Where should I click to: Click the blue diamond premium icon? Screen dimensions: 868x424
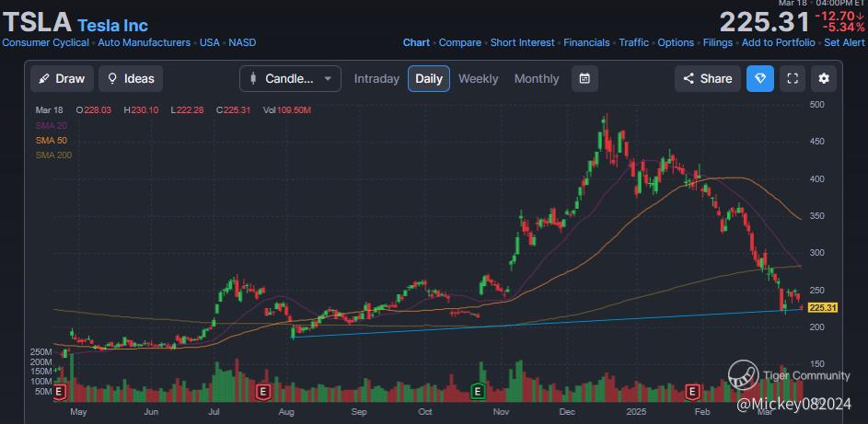pyautogui.click(x=760, y=79)
